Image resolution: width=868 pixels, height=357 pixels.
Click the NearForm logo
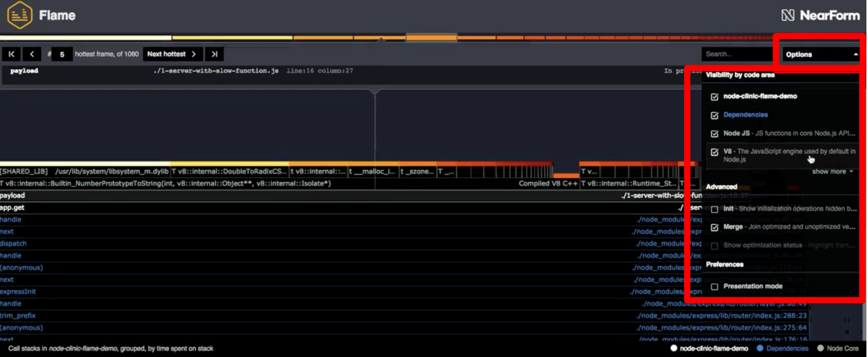[820, 15]
